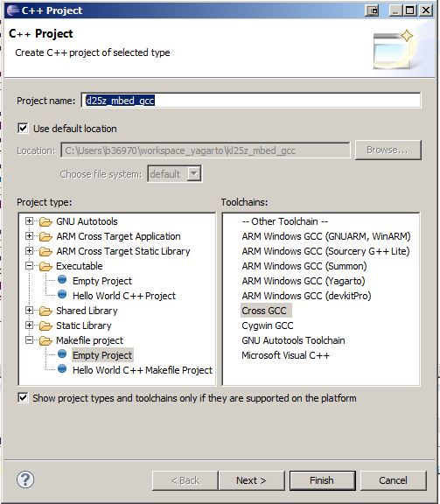The width and height of the screenshot is (440, 504).
Task: Collapse the Makefile project tree node
Action: tap(29, 339)
